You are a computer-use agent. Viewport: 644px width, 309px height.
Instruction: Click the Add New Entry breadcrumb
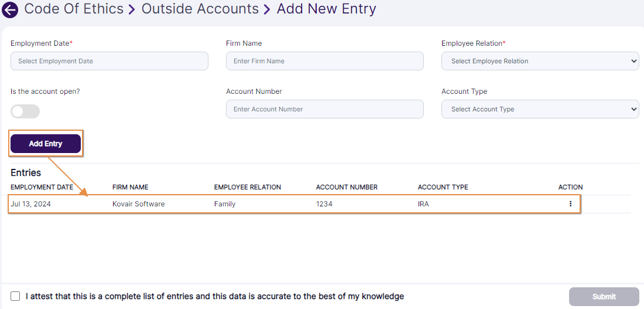click(326, 9)
